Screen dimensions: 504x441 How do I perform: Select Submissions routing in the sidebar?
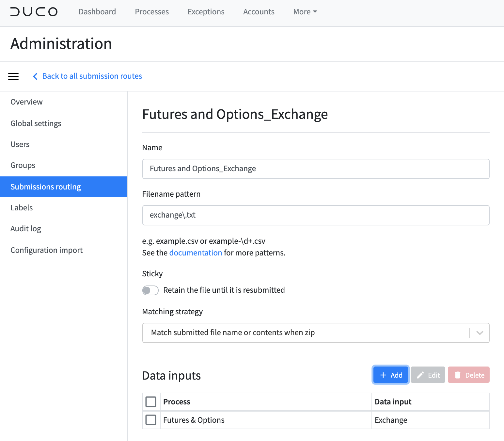(64, 187)
